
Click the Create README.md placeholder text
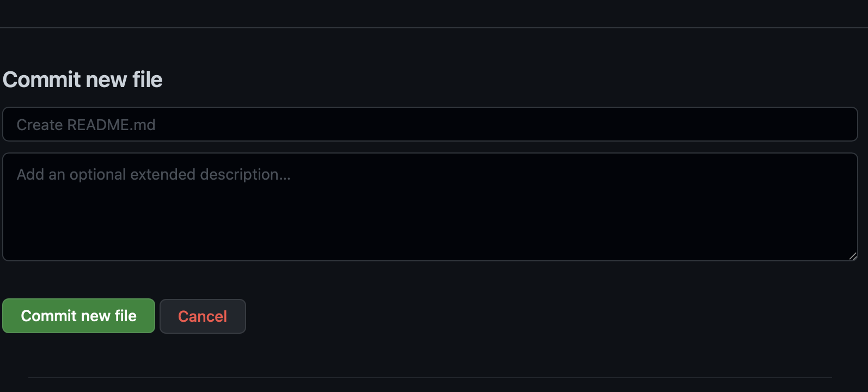point(86,125)
